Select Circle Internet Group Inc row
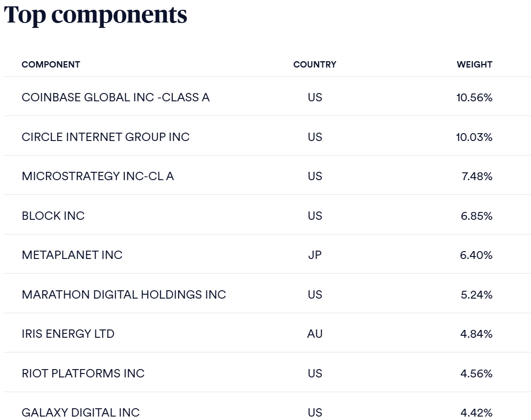The height and width of the screenshot is (420, 531). [x=106, y=137]
